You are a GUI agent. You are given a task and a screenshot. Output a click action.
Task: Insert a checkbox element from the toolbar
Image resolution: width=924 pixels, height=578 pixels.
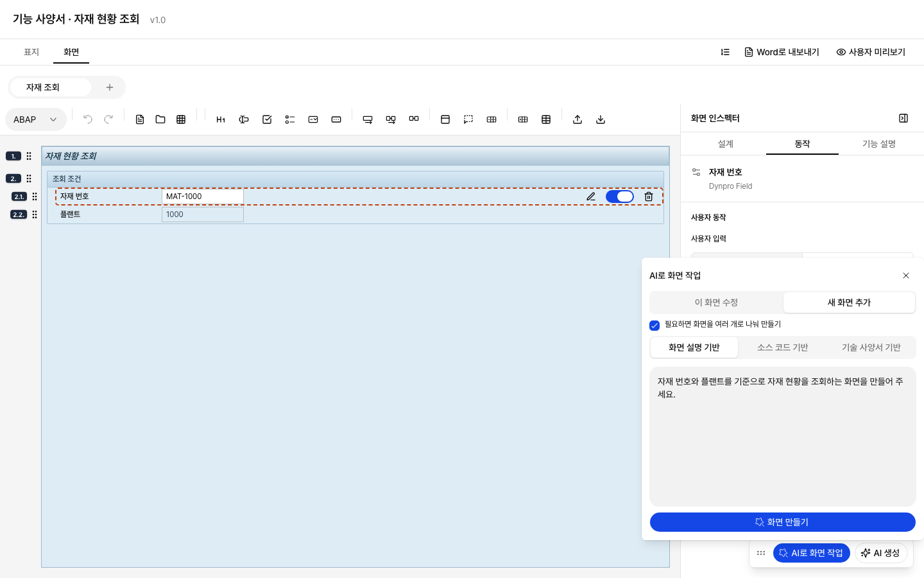[267, 119]
